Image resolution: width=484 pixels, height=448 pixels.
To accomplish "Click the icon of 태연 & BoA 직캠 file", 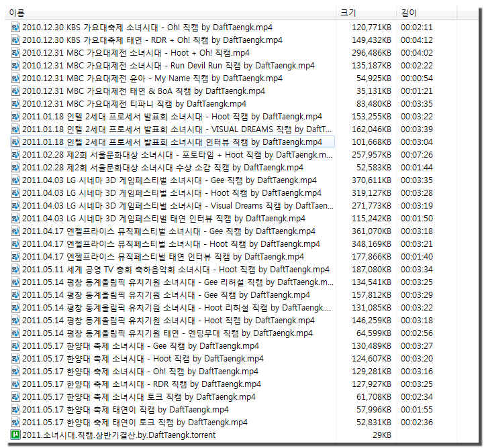I will coord(15,91).
